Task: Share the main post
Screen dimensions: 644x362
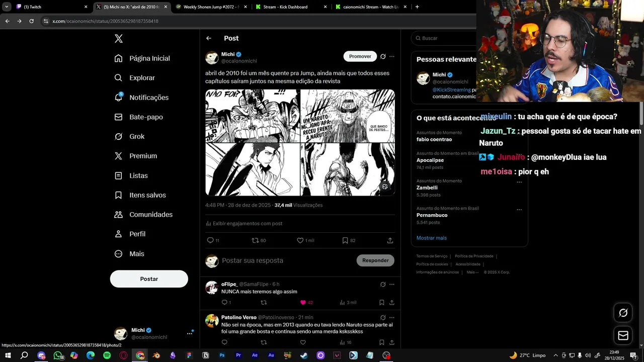Action: 390,240
